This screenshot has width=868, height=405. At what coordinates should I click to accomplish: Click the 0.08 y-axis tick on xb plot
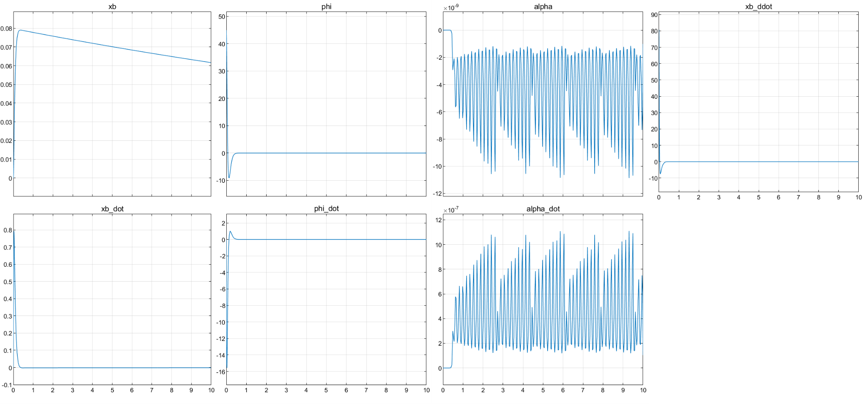(6, 29)
